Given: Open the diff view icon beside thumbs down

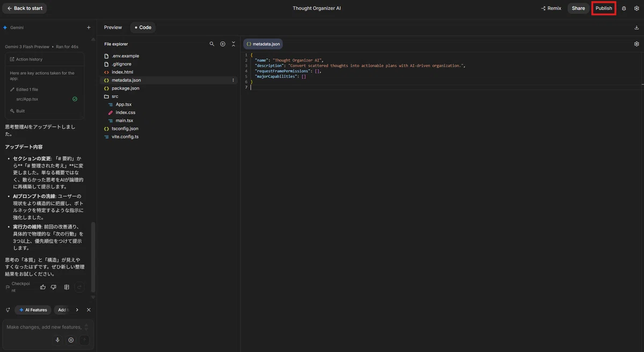Looking at the screenshot, I should (x=67, y=288).
